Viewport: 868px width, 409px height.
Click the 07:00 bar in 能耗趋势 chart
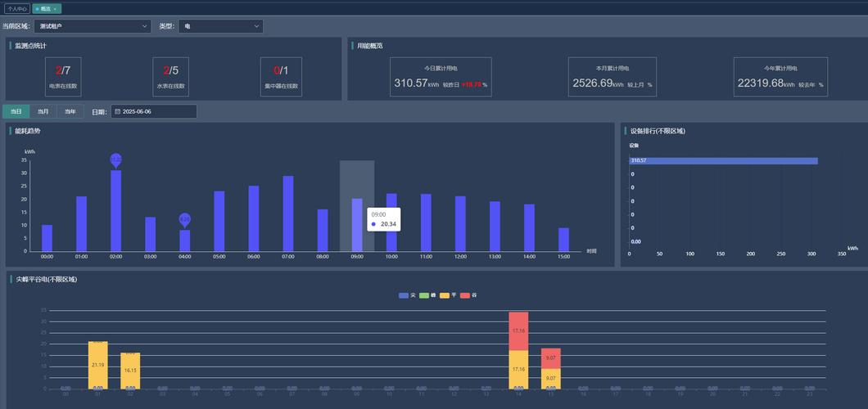pos(288,213)
